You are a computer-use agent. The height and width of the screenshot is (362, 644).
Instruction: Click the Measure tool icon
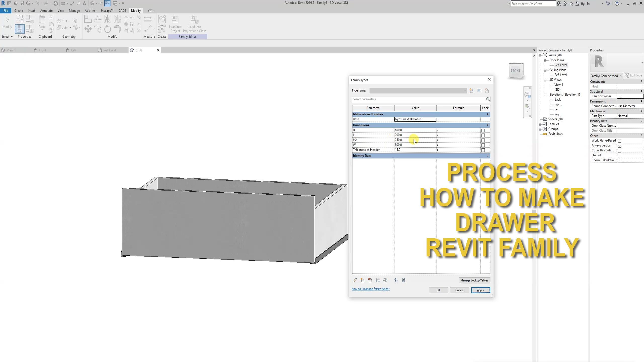coord(148,29)
